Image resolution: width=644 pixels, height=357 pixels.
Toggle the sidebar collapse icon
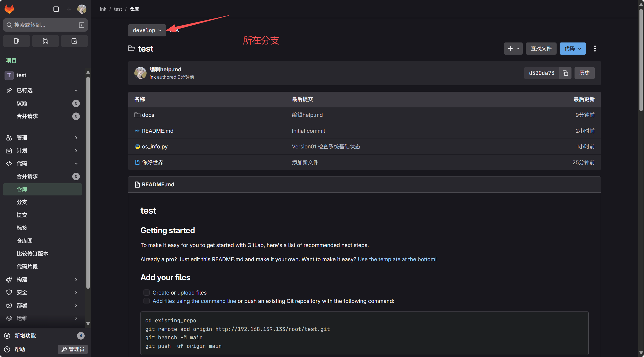point(56,9)
